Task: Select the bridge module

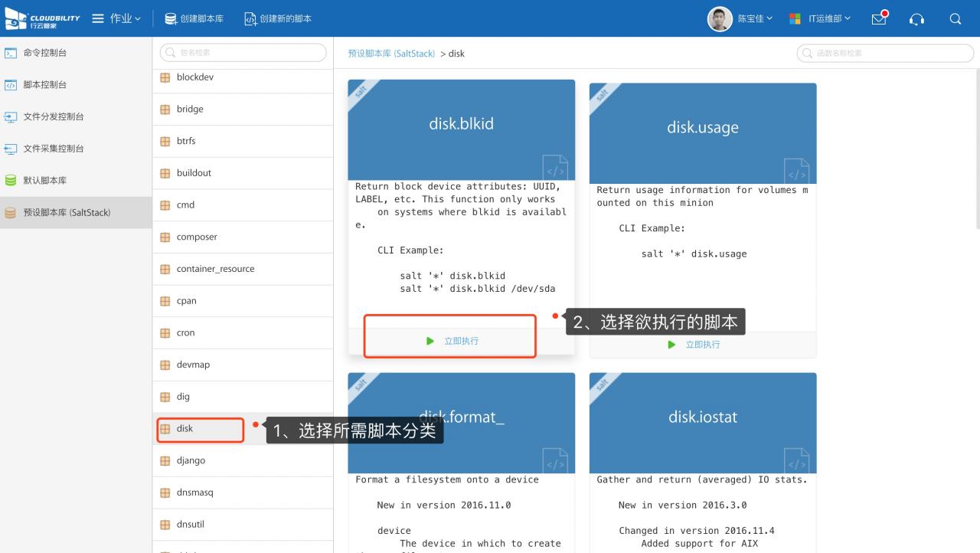Action: [243, 109]
